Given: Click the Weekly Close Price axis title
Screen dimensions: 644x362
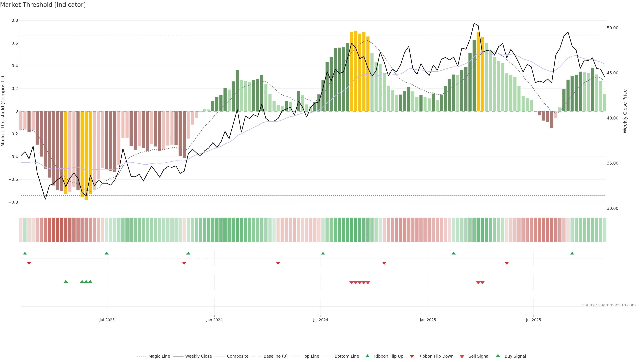Looking at the screenshot, I should 625,111.
